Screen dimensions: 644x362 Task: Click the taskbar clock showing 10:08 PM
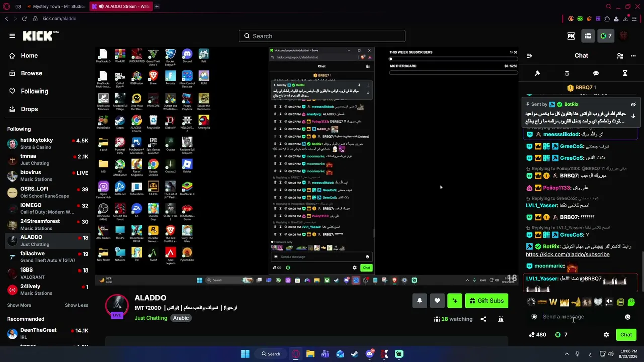point(627,354)
